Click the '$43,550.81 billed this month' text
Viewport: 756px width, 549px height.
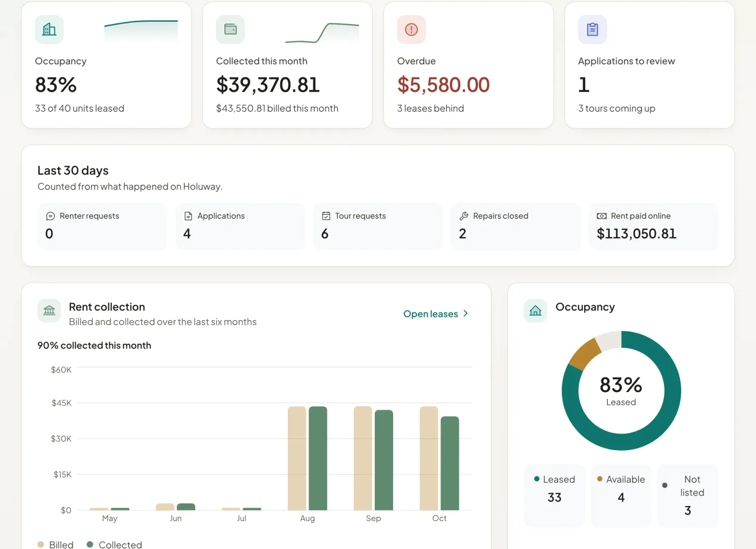click(277, 108)
